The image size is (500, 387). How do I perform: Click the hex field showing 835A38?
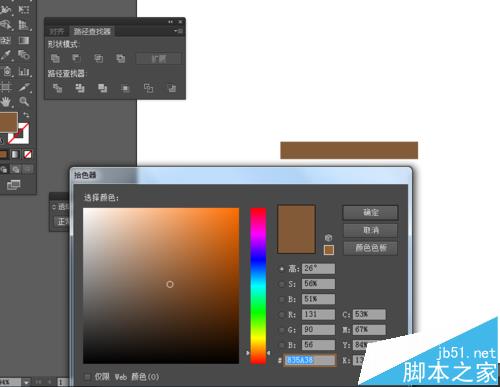[x=309, y=360]
